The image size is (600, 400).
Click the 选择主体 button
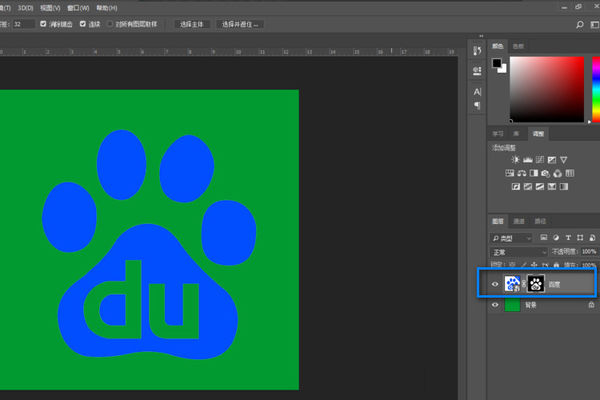point(192,24)
